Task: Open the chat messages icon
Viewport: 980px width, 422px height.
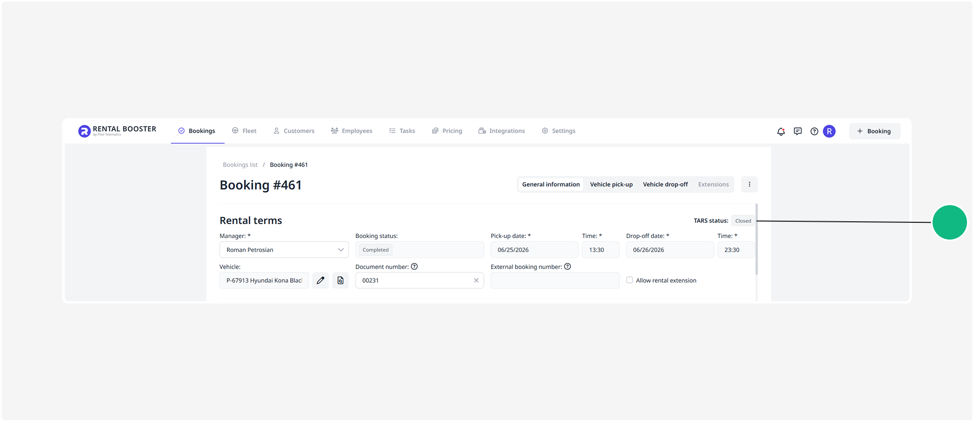Action: coord(798,131)
